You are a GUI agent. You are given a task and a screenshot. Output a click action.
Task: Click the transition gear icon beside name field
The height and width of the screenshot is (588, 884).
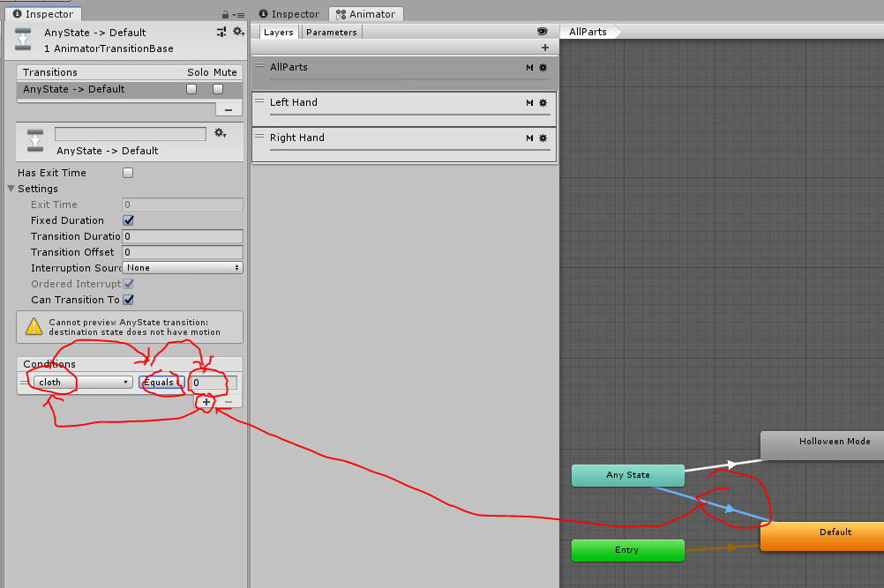pos(220,133)
